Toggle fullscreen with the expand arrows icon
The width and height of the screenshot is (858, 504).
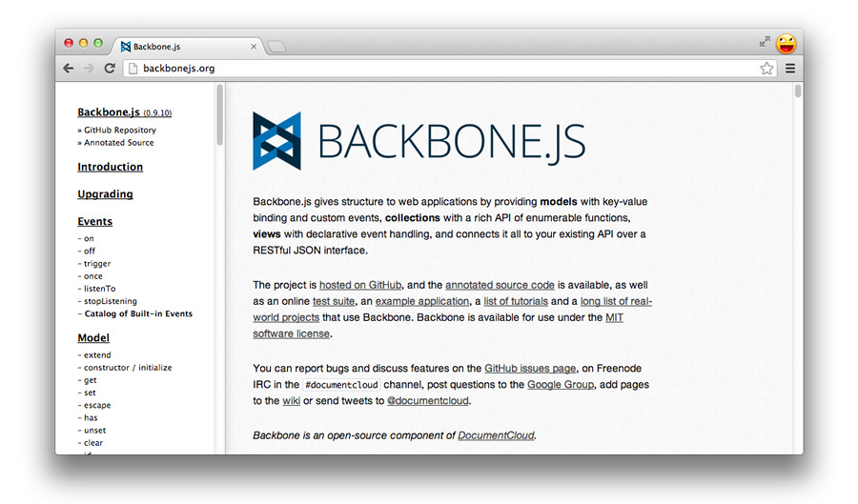click(764, 42)
